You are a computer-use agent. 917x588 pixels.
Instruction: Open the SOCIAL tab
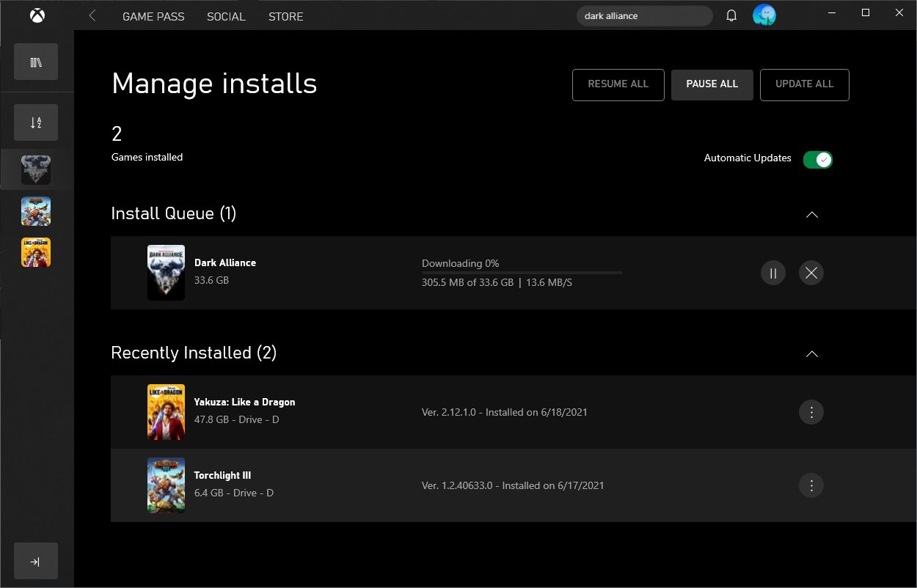[226, 16]
